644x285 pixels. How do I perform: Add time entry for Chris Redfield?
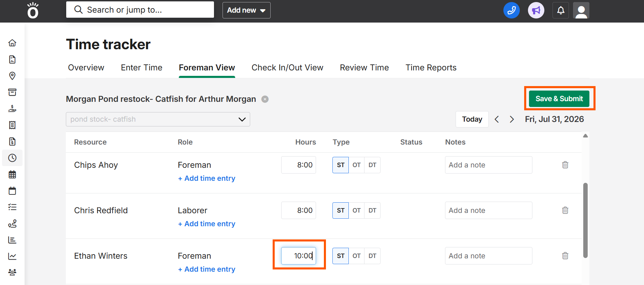(x=207, y=224)
